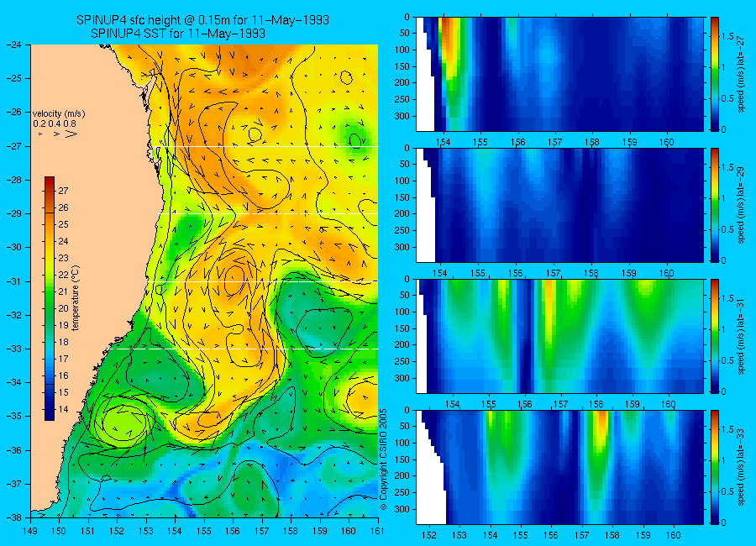Open the lat=-33 speed section panel
This screenshot has width=756, height=546.
pyautogui.click(x=559, y=467)
